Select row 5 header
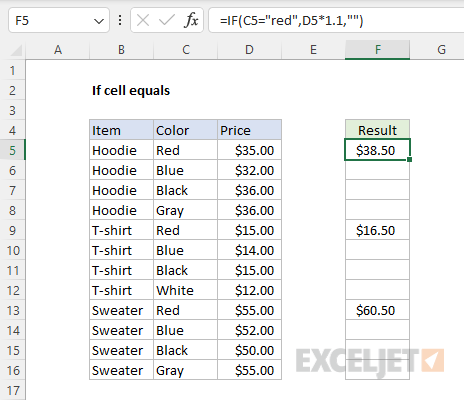Viewport: 464px width, 400px height. pos(13,150)
